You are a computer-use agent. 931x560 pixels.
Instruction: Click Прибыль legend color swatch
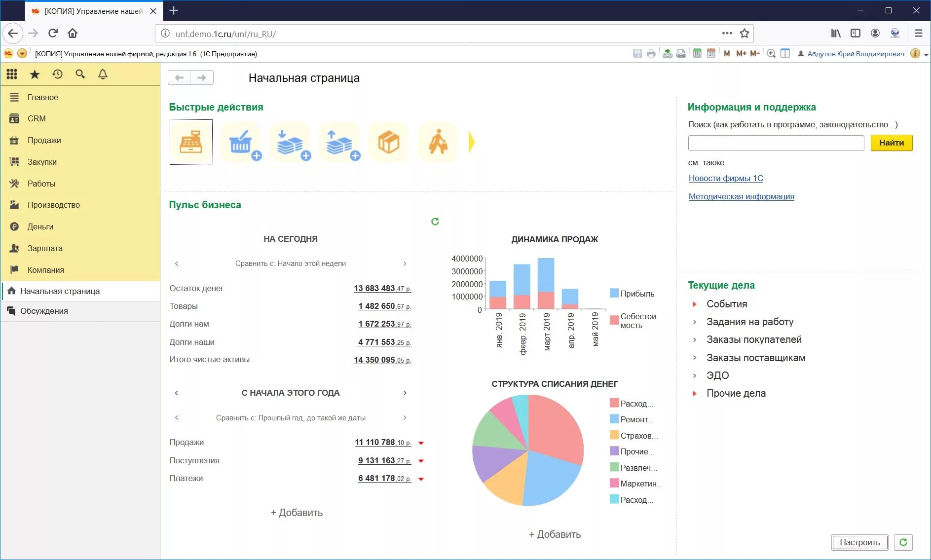point(614,293)
